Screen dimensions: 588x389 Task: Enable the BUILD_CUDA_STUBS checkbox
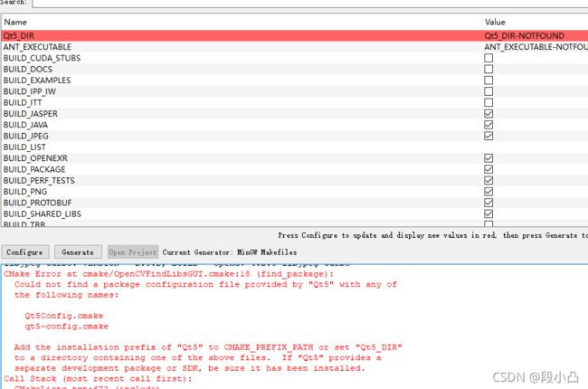coord(488,58)
